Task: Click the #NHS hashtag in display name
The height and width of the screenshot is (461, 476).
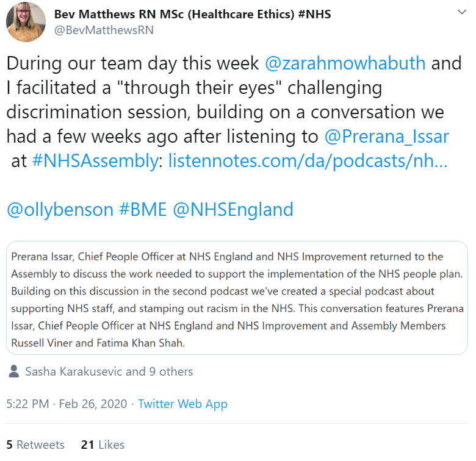Action: pos(314,14)
